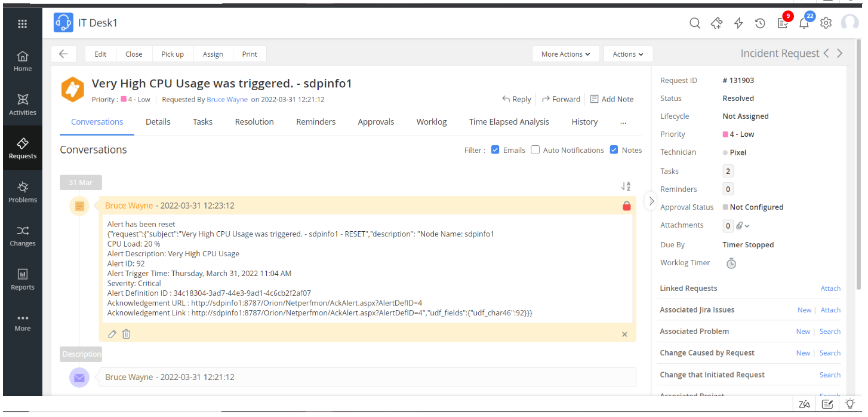Go to next request arrow
This screenshot has height=417, width=868.
coord(840,53)
